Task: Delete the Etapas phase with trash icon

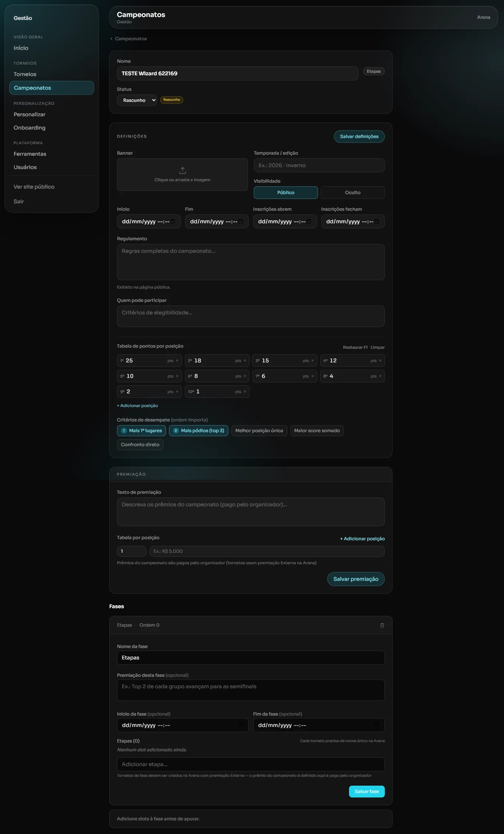Action: pos(382,625)
